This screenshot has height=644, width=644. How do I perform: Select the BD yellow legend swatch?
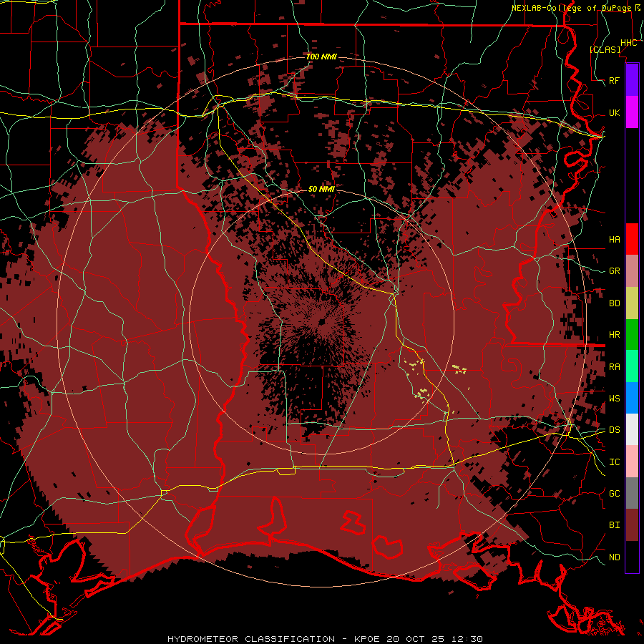[632, 303]
